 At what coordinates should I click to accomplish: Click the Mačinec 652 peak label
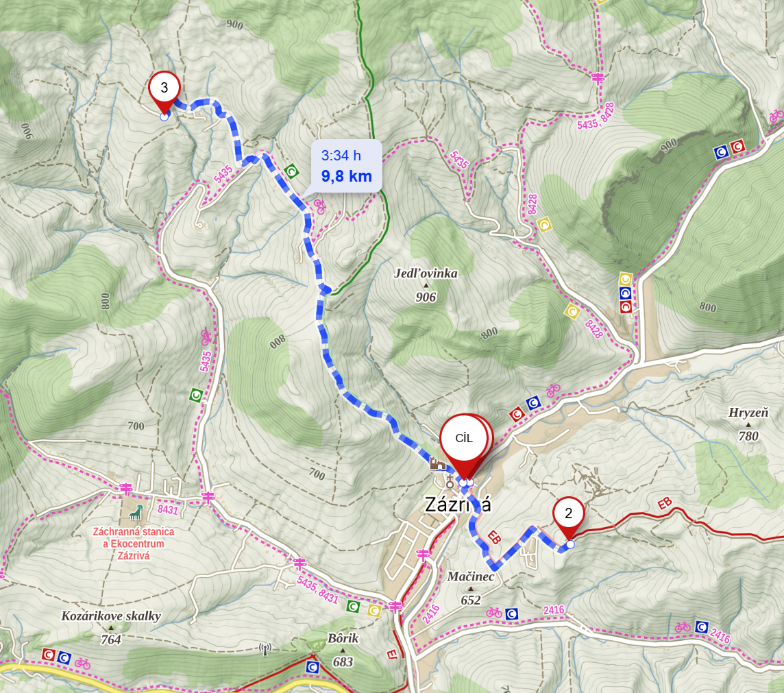(x=471, y=588)
